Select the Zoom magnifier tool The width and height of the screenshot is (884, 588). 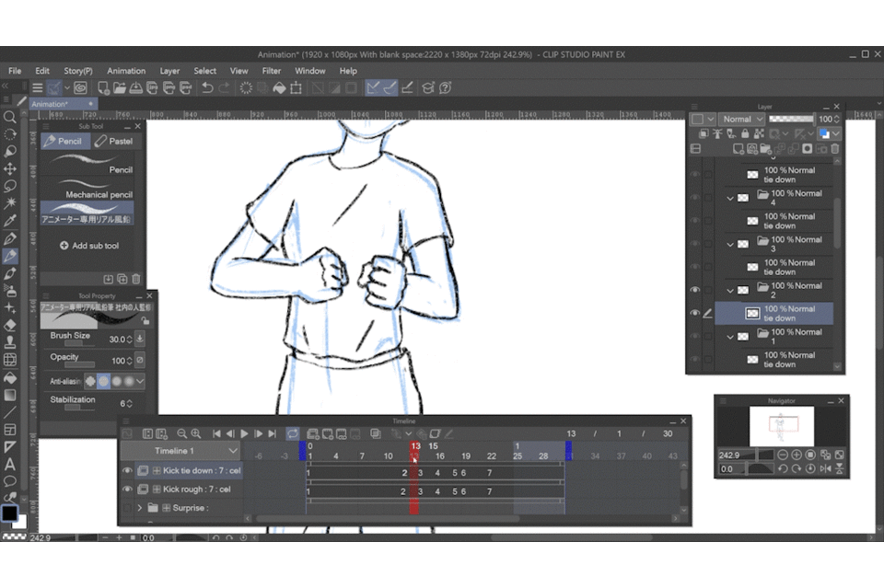click(10, 117)
